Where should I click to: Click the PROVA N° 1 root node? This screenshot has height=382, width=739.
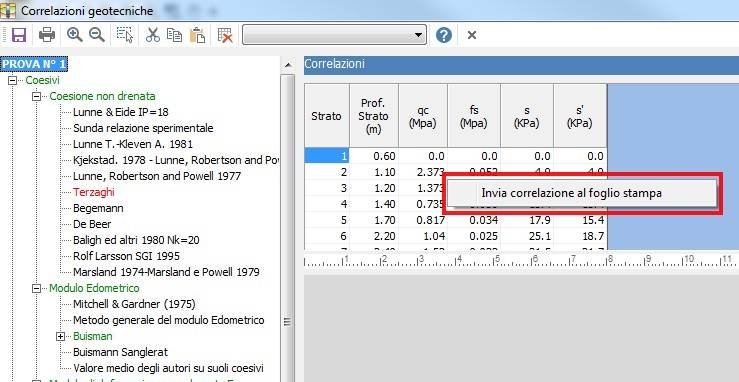(x=34, y=64)
